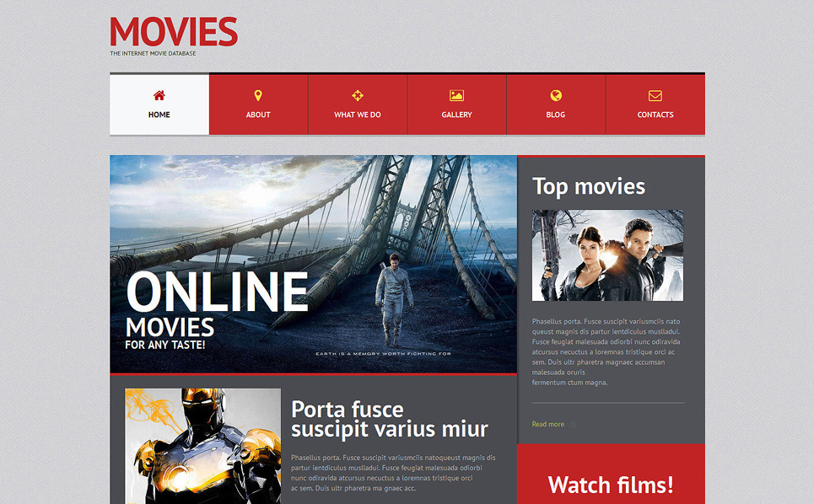Image resolution: width=814 pixels, height=504 pixels.
Task: Click the ONLINE MOVIES hero banner
Action: point(313,263)
